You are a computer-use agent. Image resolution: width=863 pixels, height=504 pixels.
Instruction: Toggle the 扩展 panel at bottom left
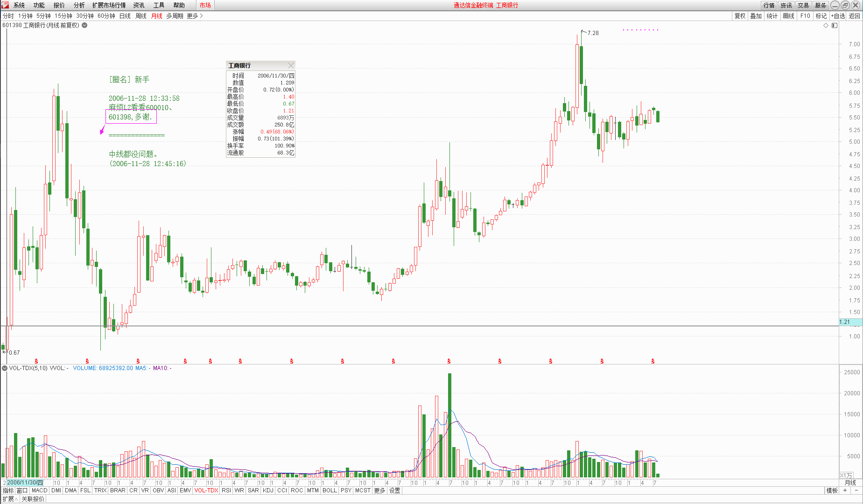(10, 499)
